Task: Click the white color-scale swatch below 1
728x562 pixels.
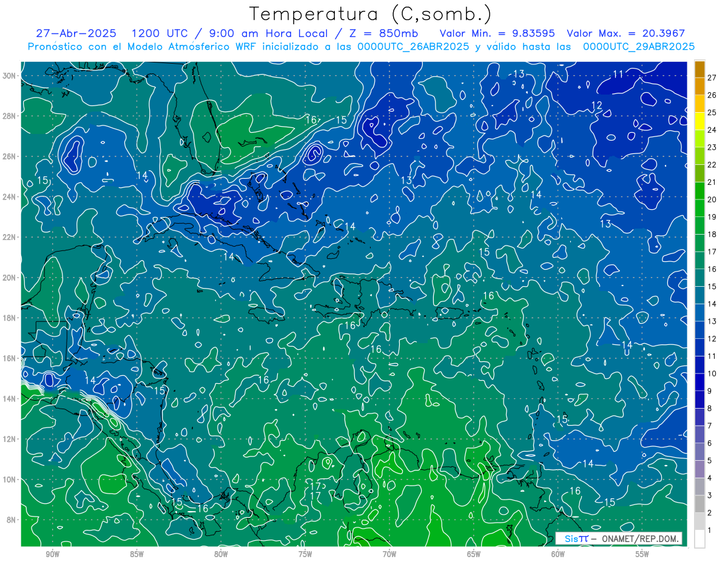Action: tap(699, 538)
